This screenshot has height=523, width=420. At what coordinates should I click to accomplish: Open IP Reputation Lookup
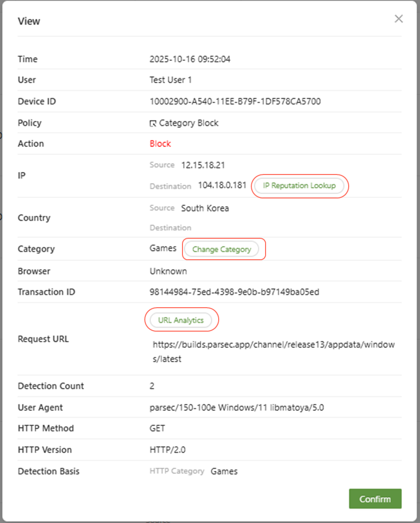tap(299, 186)
